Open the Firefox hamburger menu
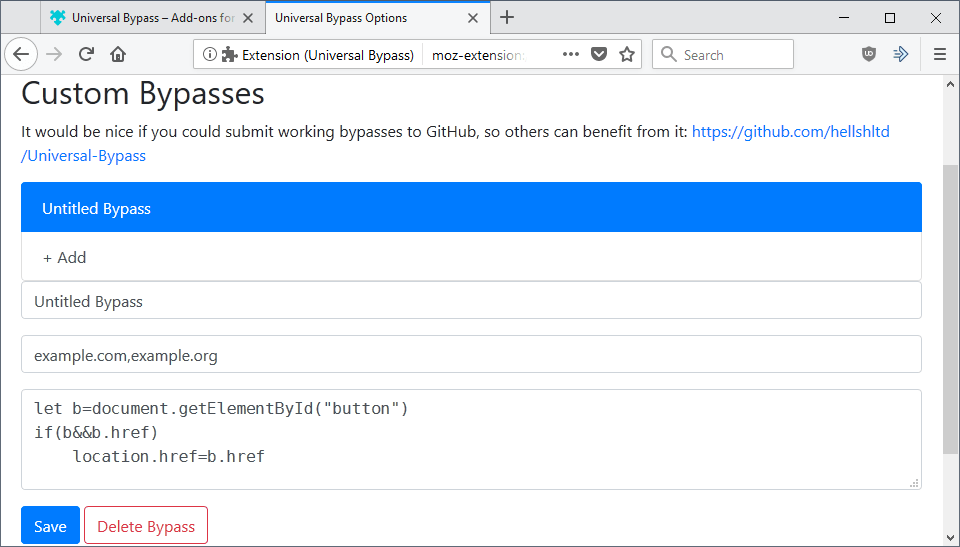This screenshot has height=547, width=960. click(940, 55)
